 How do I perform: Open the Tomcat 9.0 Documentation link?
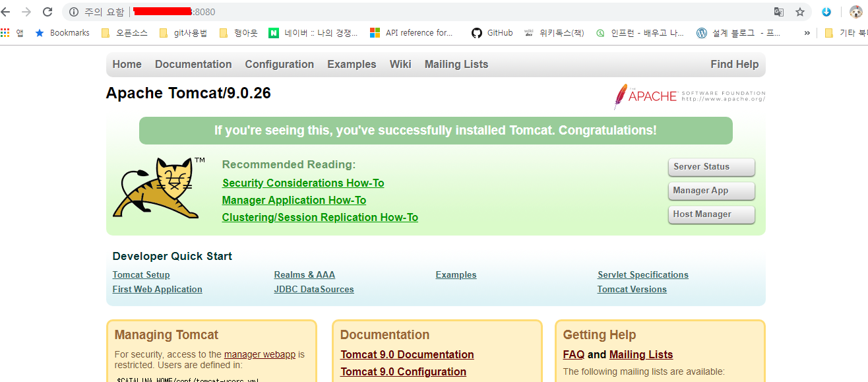[407, 354]
